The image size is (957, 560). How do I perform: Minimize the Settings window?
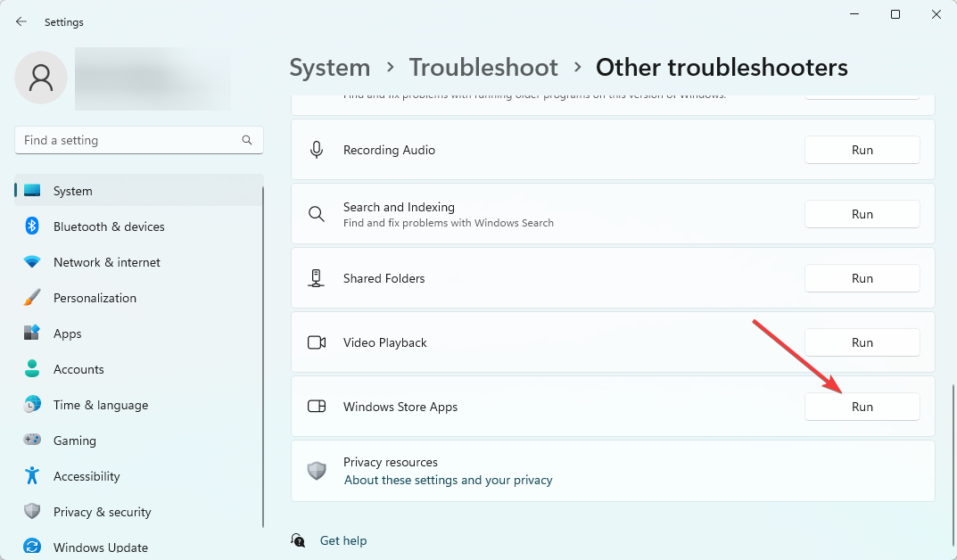click(x=854, y=14)
